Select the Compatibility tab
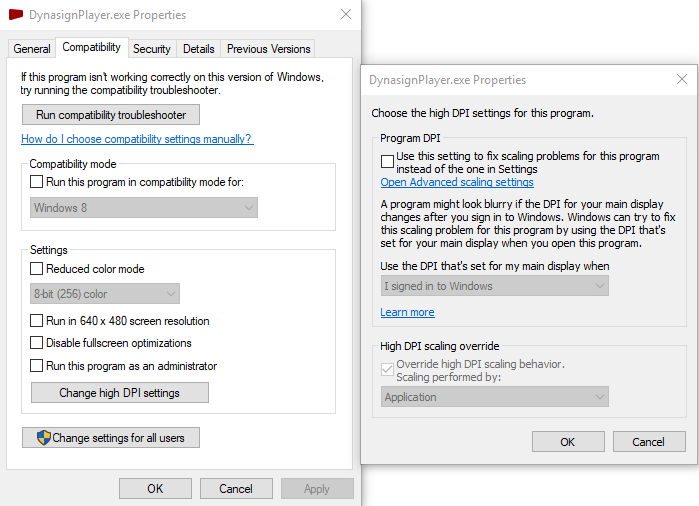The image size is (699, 506). (91, 47)
